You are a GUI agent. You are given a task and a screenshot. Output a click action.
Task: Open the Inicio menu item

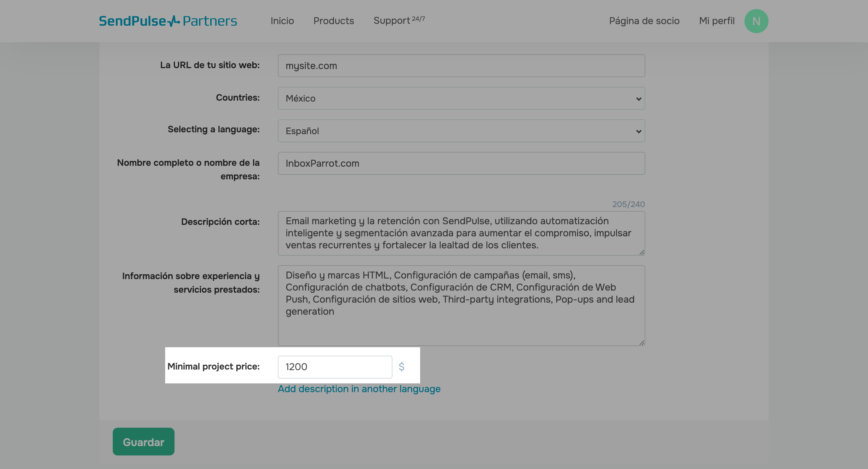(x=282, y=21)
